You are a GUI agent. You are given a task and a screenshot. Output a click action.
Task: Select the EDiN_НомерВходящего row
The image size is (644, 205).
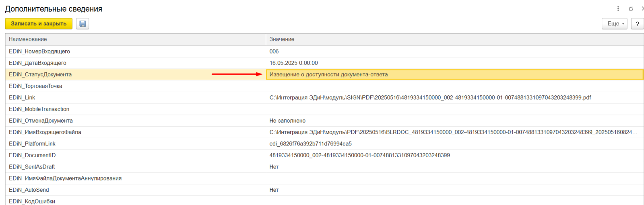pos(324,51)
